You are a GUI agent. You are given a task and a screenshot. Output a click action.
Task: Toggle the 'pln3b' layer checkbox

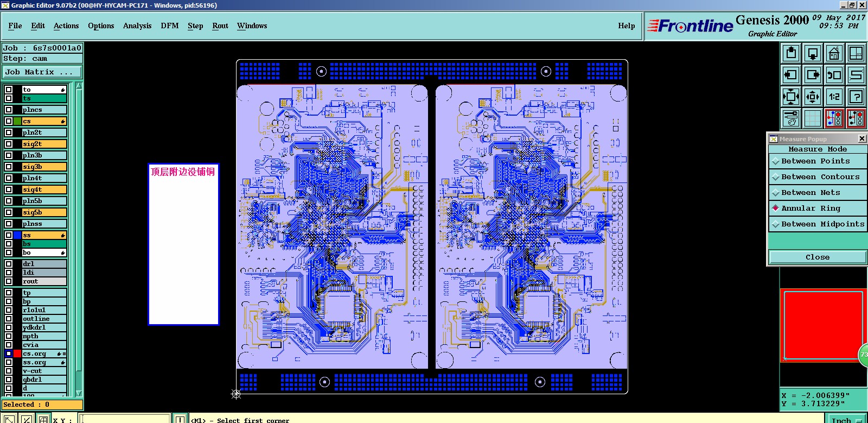pyautogui.click(x=8, y=155)
